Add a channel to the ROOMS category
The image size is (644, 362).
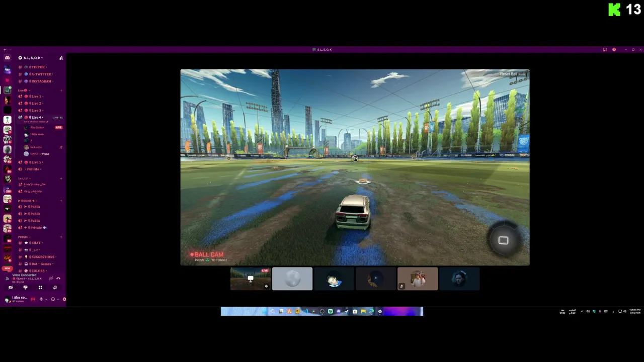61,201
